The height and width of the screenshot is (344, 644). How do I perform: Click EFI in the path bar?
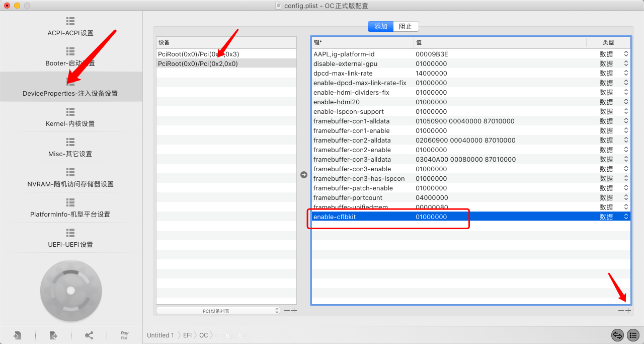(x=187, y=335)
